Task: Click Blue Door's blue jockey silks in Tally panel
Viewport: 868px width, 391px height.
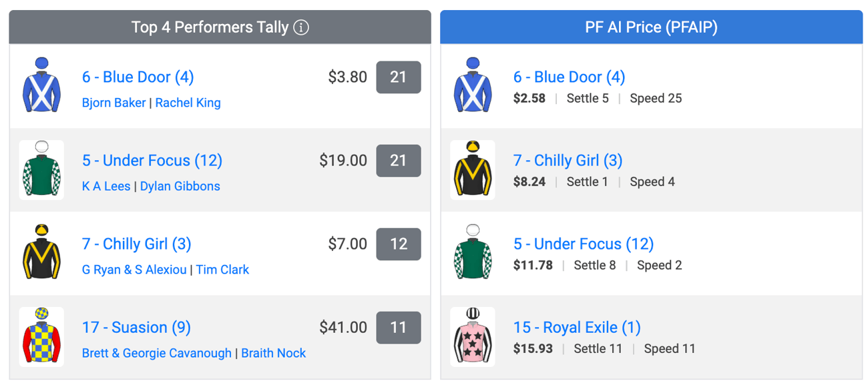Action: tap(42, 87)
